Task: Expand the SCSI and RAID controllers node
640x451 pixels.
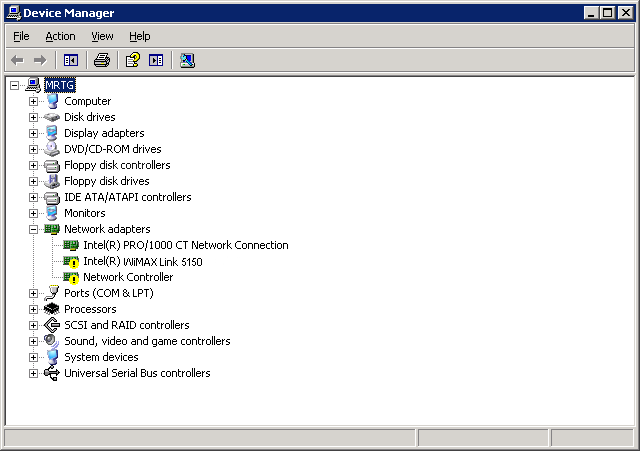Action: click(33, 325)
